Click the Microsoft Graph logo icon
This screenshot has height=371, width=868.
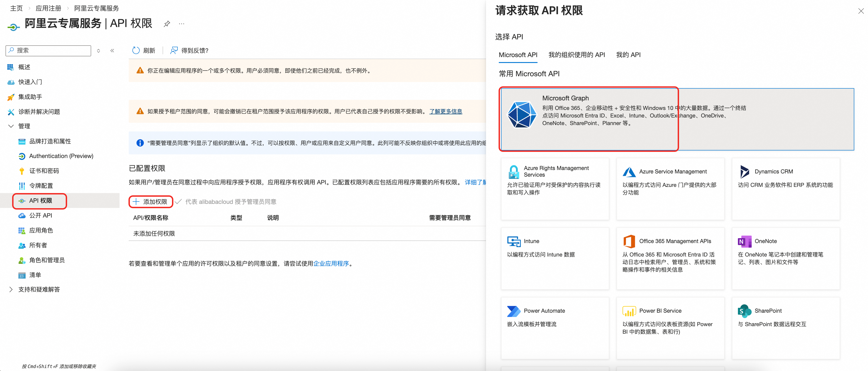(x=522, y=115)
